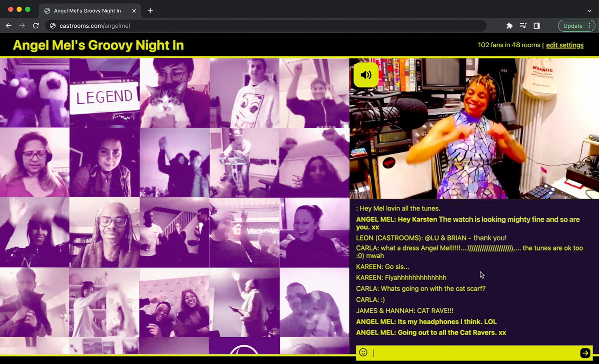Expand the tab search chevron
This screenshot has height=364, width=599.
(589, 11)
